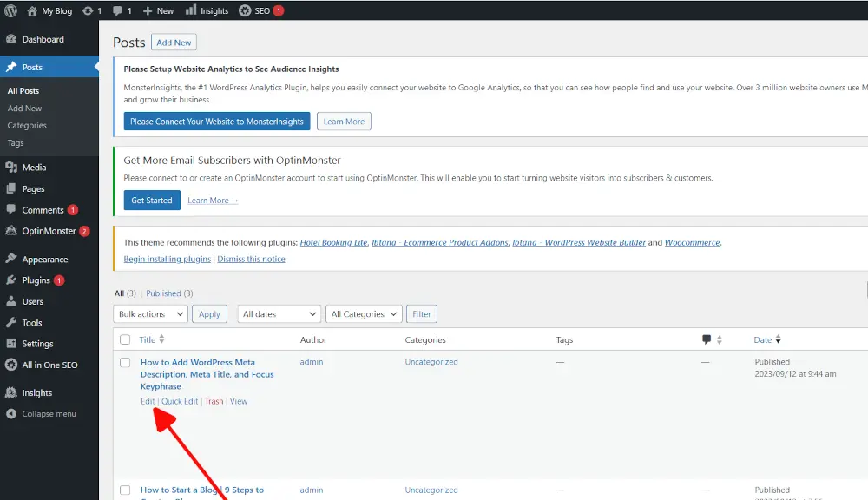The width and height of the screenshot is (868, 500).
Task: Click the OptinMonster mascot icon
Action: tap(11, 231)
